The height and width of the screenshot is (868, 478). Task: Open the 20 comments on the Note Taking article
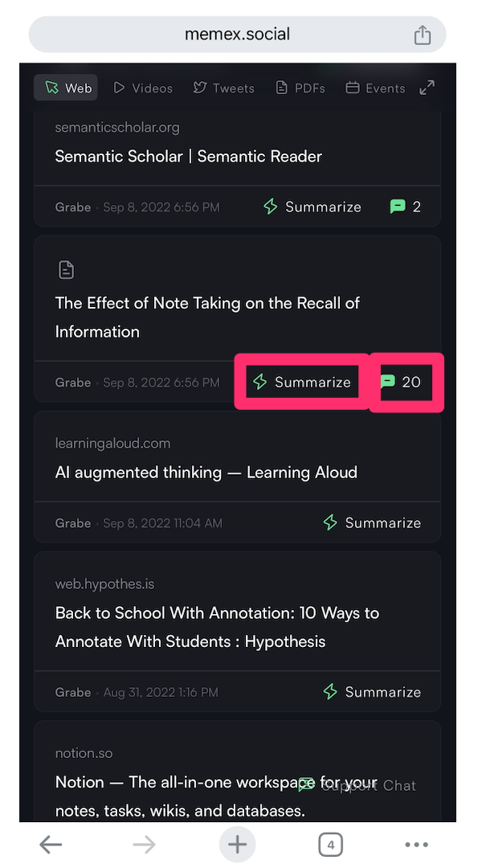pyautogui.click(x=401, y=382)
